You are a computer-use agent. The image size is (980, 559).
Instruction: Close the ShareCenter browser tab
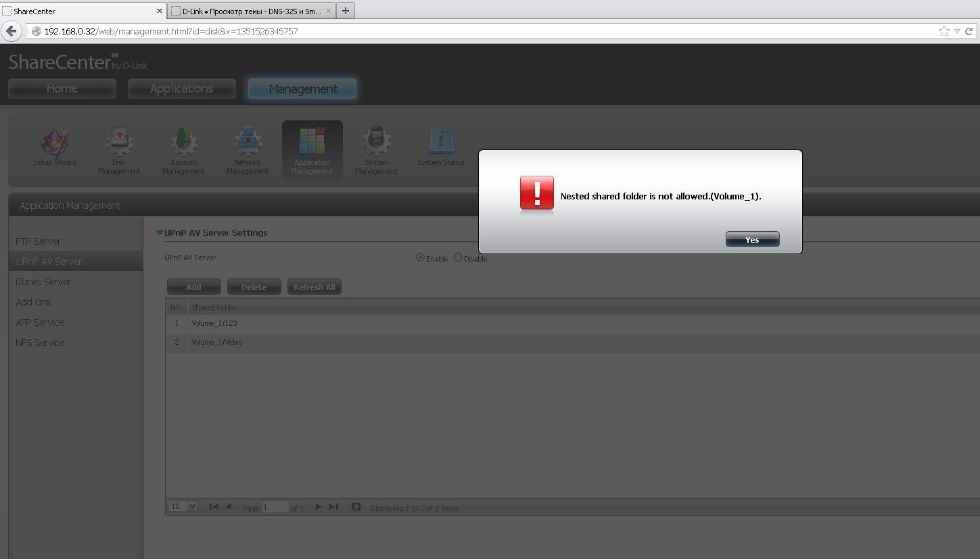[x=160, y=11]
